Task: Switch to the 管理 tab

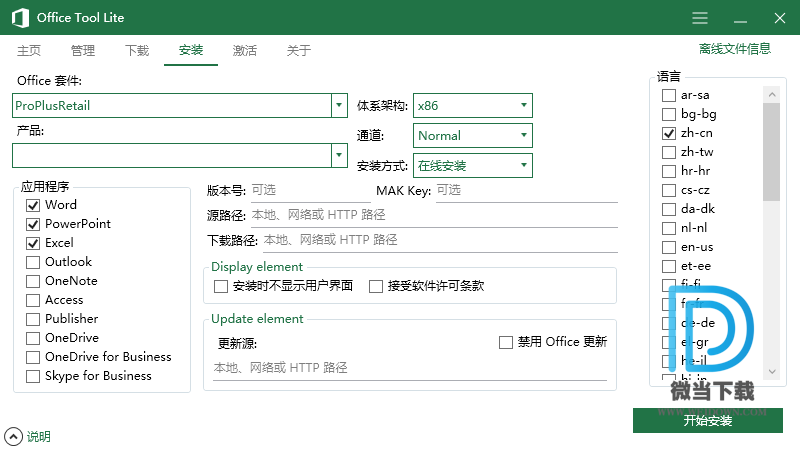Action: 83,51
